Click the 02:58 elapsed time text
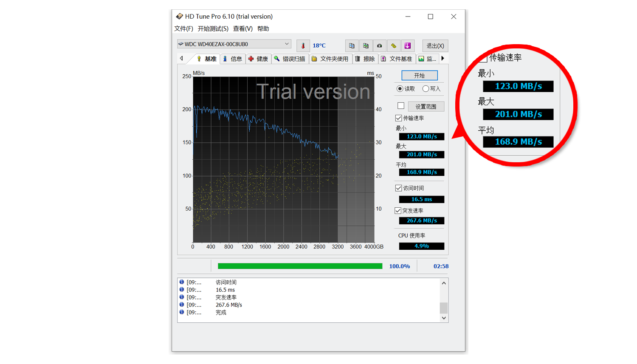 pyautogui.click(x=441, y=266)
